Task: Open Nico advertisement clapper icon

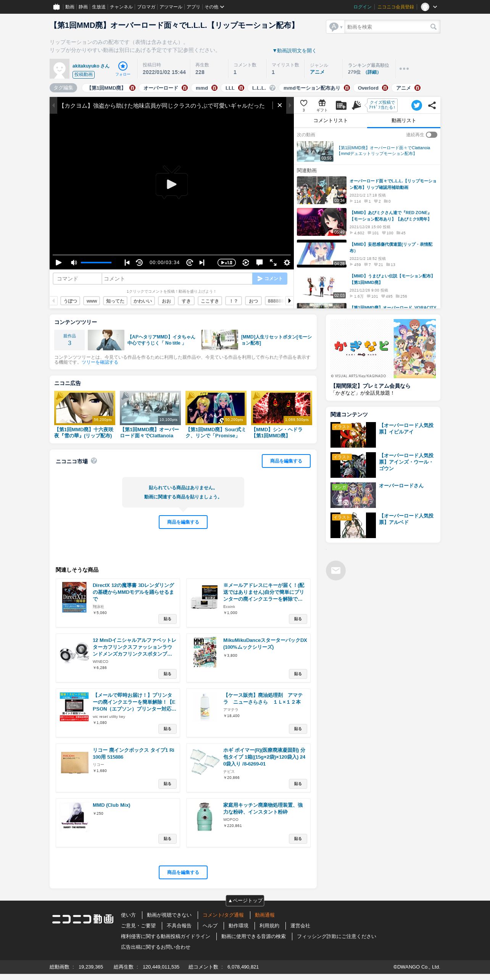Action: pos(356,105)
